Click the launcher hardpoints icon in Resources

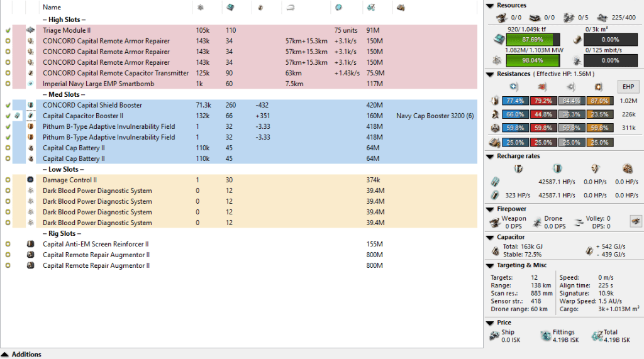[x=535, y=18]
